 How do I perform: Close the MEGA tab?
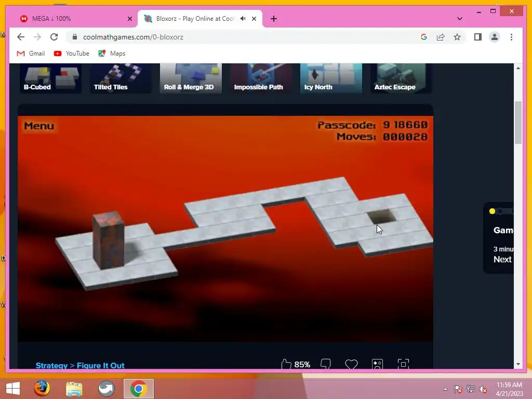(x=129, y=19)
